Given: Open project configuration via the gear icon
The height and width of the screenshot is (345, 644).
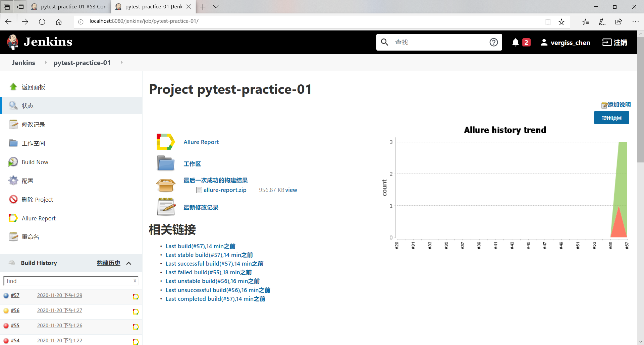Looking at the screenshot, I should [13, 181].
